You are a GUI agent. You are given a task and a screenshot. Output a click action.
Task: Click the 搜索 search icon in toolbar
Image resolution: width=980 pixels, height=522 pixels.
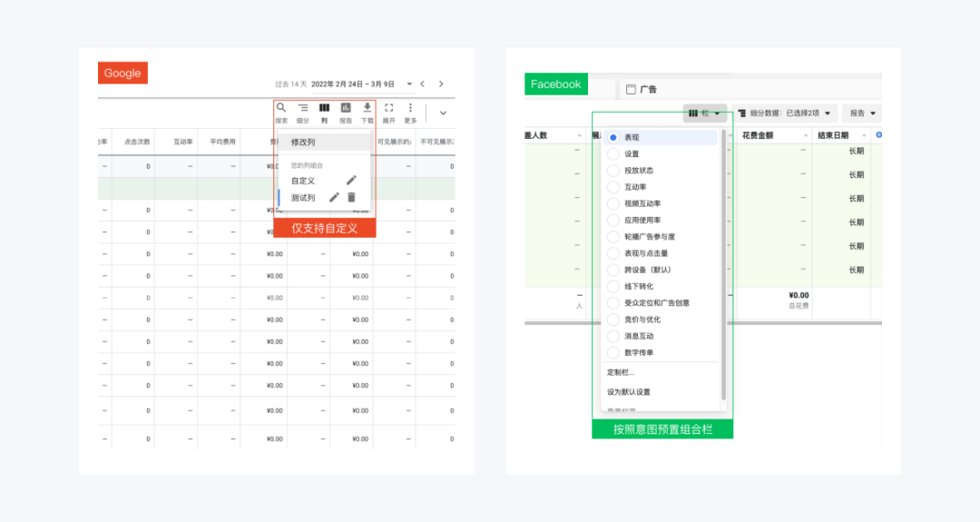click(x=281, y=109)
